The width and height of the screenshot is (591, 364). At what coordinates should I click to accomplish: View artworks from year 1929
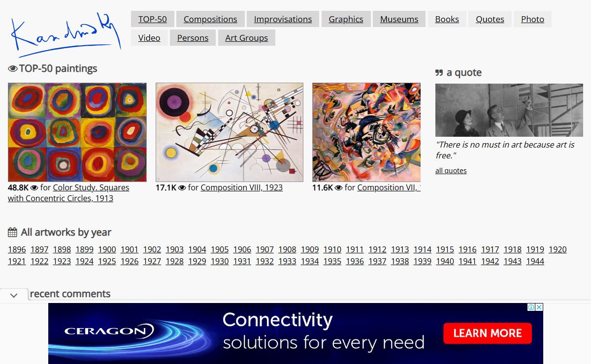pos(197,261)
